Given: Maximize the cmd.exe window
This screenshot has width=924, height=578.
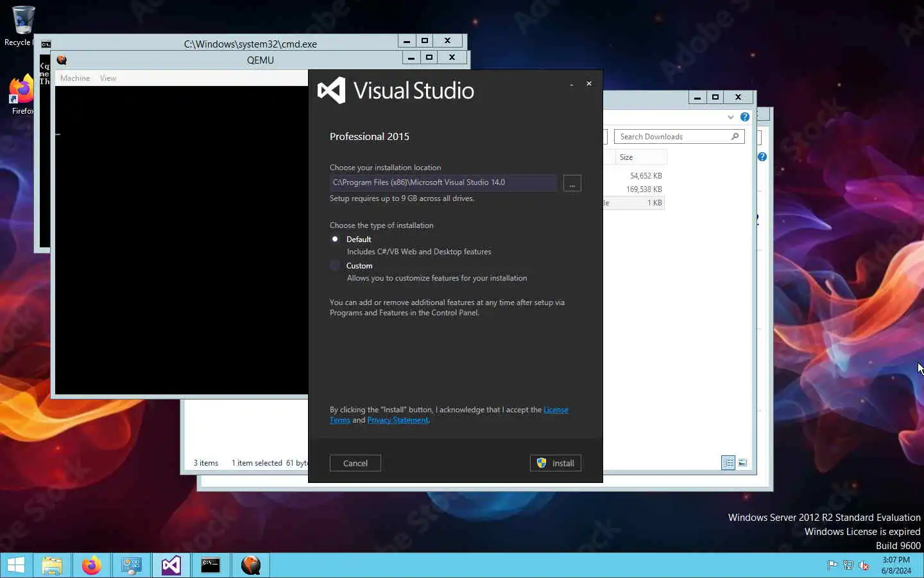Looking at the screenshot, I should [x=425, y=41].
